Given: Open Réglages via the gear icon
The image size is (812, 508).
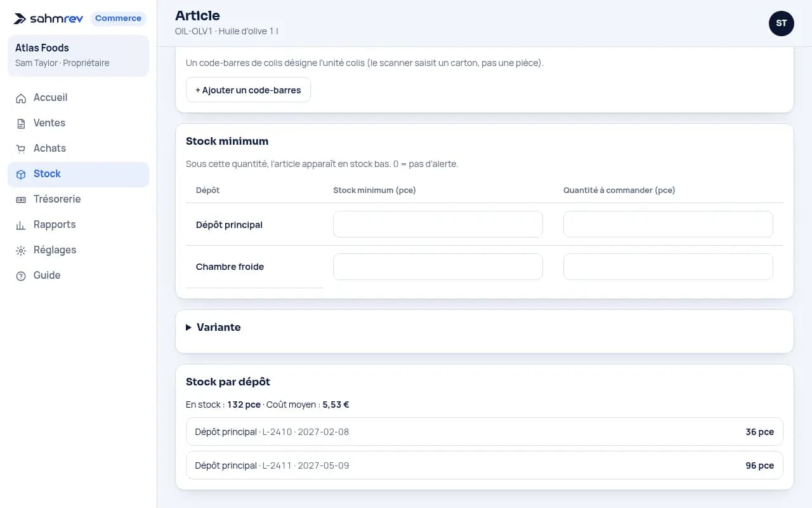Looking at the screenshot, I should coord(21,250).
